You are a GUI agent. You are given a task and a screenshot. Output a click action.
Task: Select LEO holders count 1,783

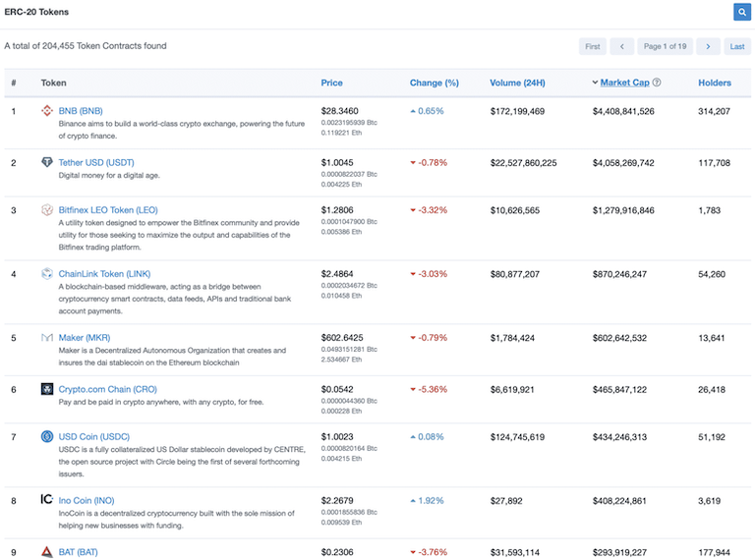709,210
